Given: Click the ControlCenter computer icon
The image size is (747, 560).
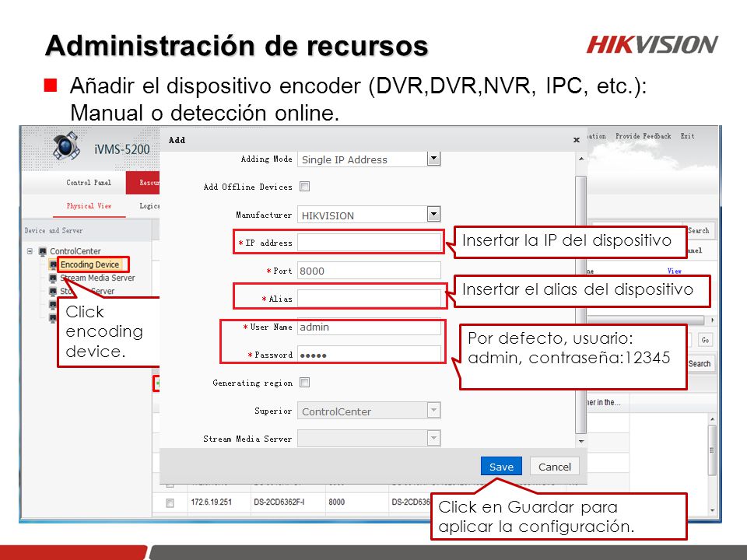Looking at the screenshot, I should tap(42, 251).
